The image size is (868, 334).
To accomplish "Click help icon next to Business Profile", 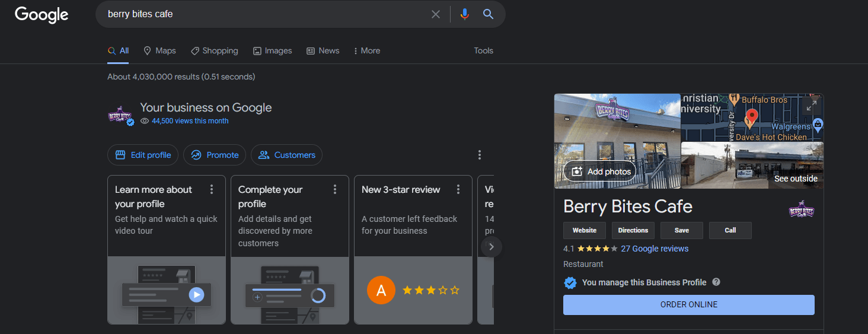I will point(716,282).
